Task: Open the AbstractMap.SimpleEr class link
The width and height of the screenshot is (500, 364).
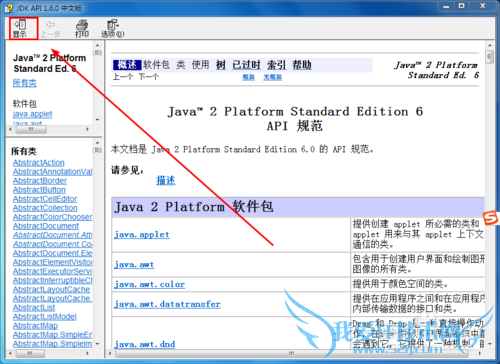Action: 52,334
